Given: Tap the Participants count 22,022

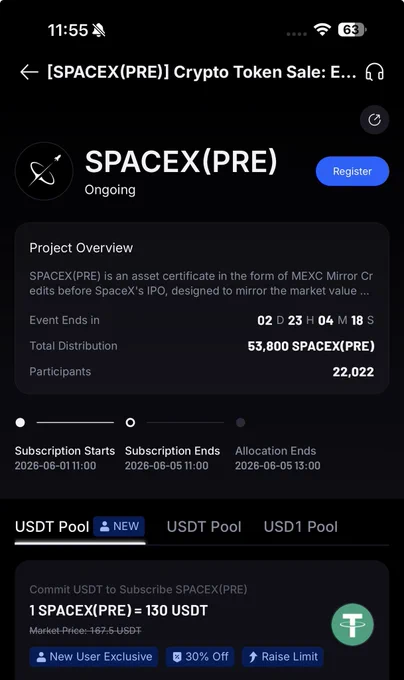Looking at the screenshot, I should (x=353, y=372).
